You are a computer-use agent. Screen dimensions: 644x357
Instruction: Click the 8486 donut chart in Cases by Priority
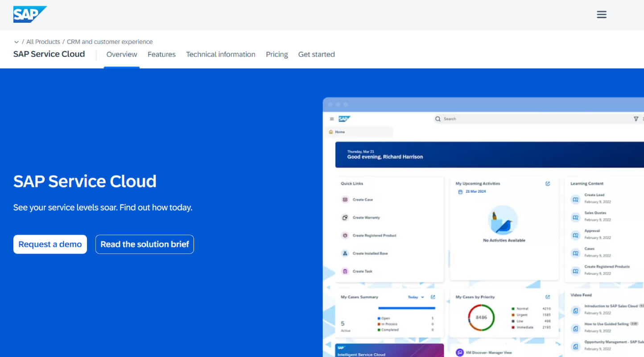point(481,318)
